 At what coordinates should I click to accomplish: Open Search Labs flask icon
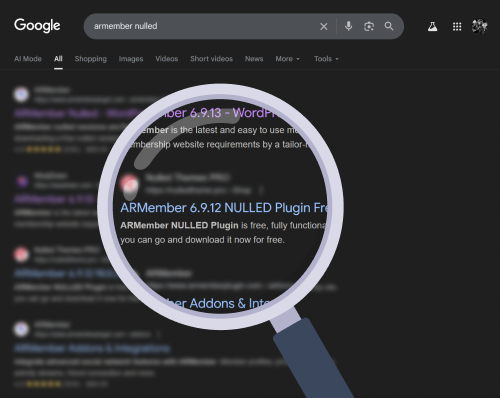432,26
